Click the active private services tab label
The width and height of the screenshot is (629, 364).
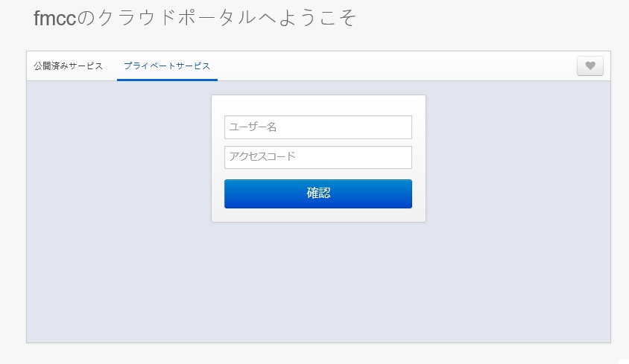point(167,66)
